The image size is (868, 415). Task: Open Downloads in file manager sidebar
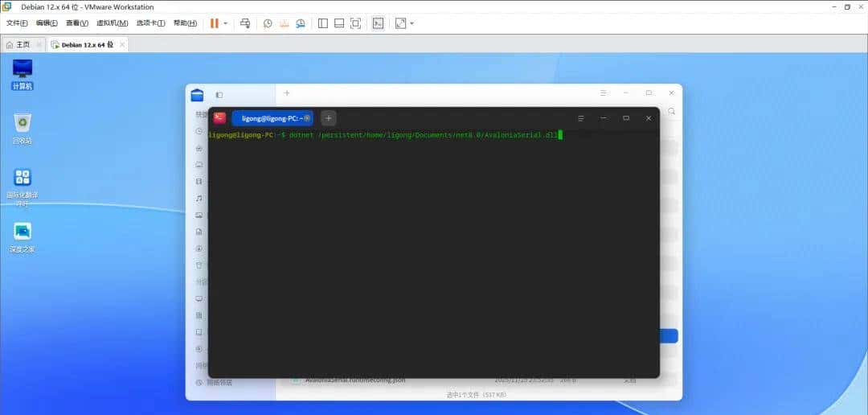tap(199, 249)
